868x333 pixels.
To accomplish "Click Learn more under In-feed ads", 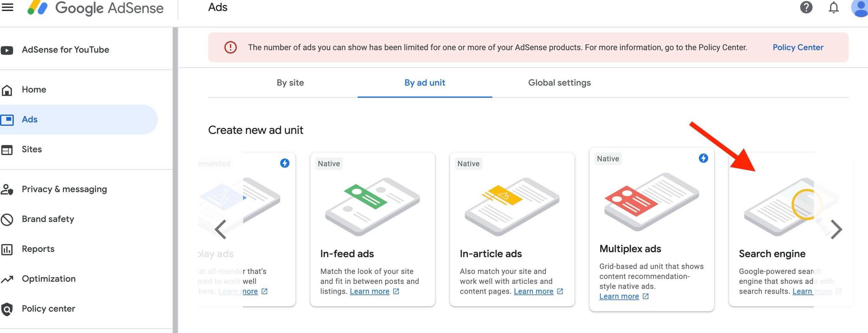I will [x=370, y=291].
